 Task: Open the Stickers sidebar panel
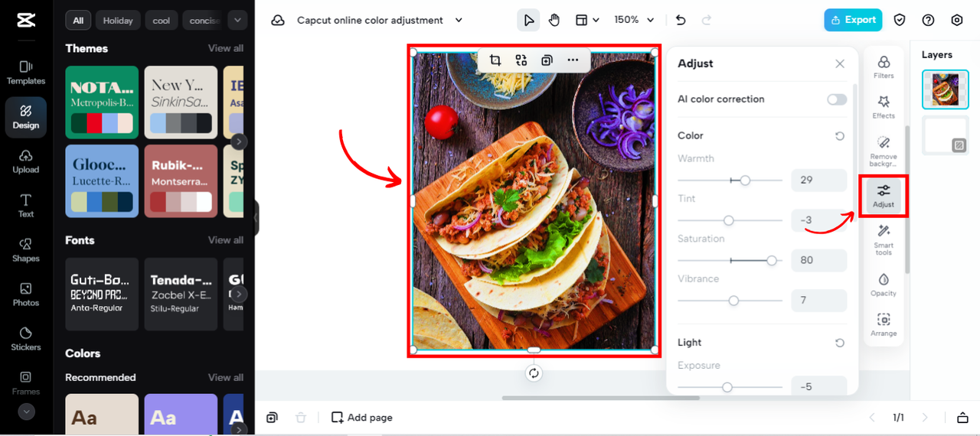(26, 339)
